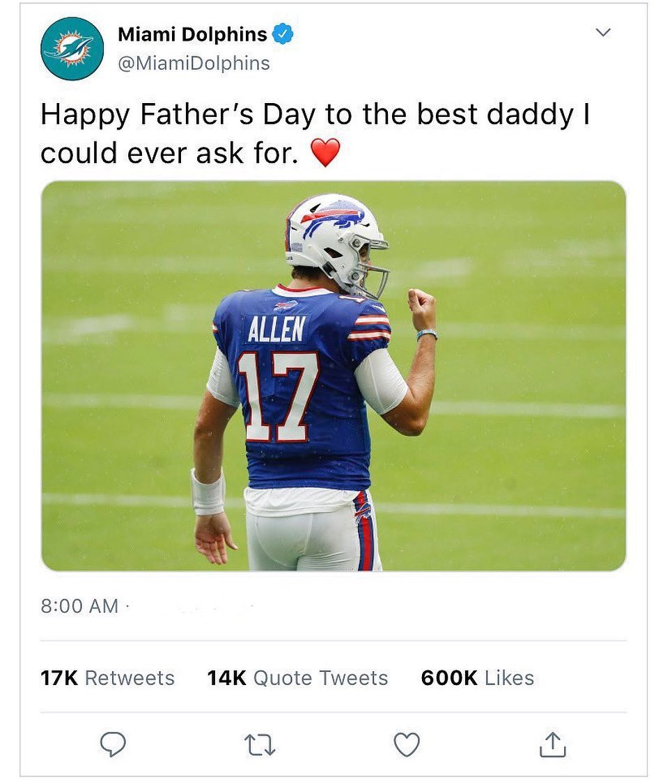
Task: Show the 600K Likes list
Action: pyautogui.click(x=477, y=677)
